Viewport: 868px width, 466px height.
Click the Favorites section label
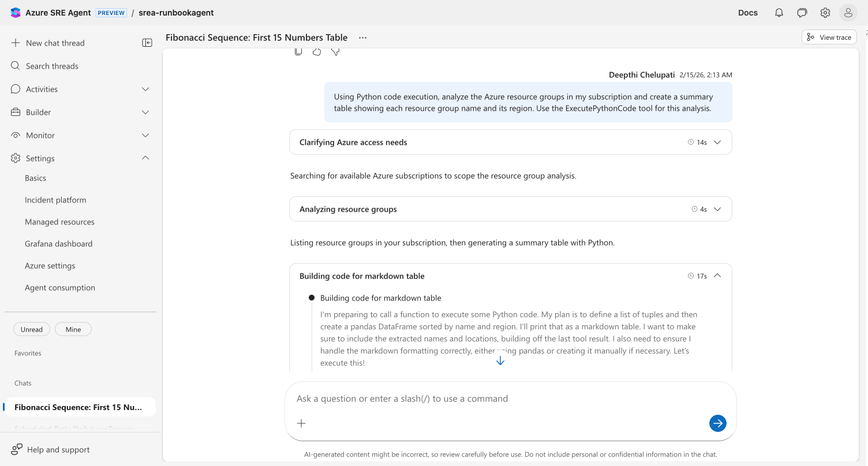(28, 353)
